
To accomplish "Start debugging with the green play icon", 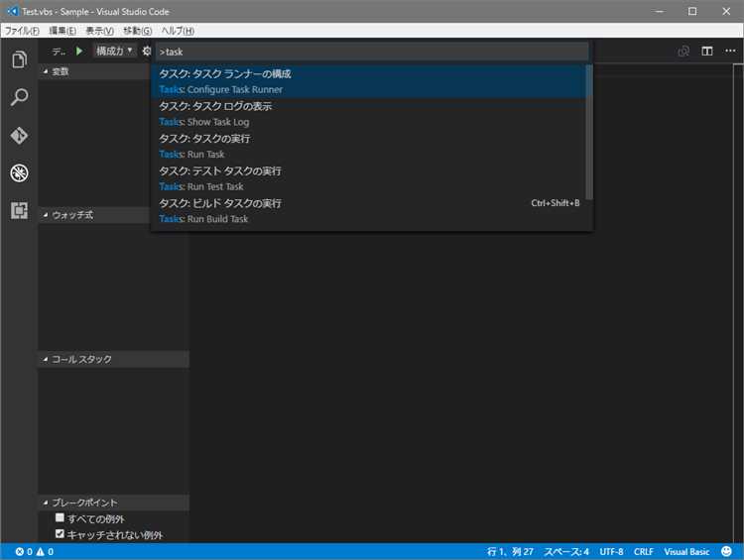I will tap(79, 51).
